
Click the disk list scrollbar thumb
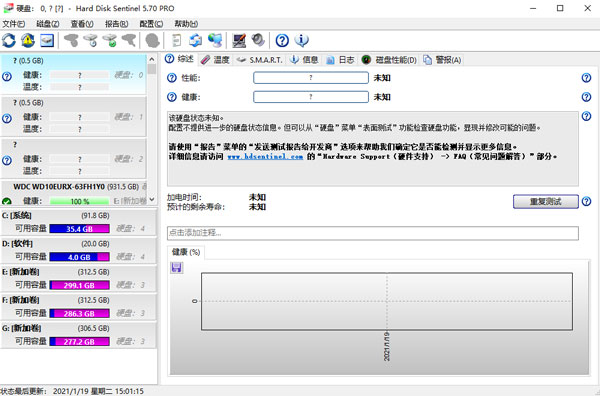pyautogui.click(x=152, y=69)
